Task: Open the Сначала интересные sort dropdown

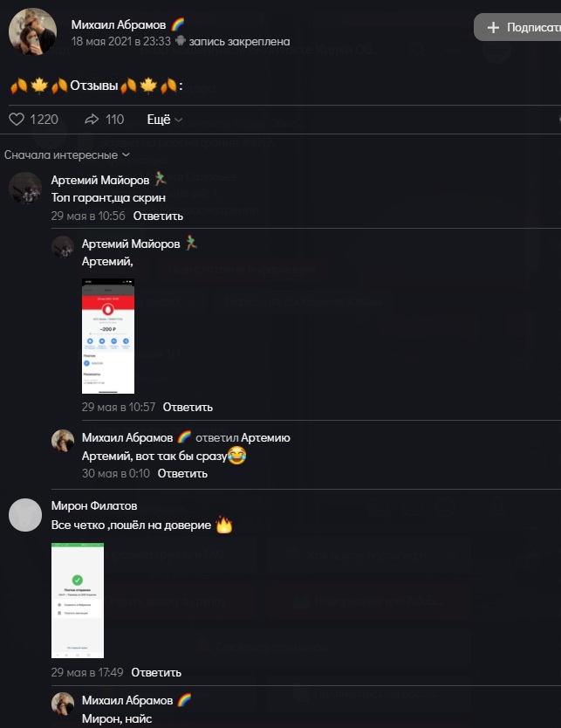Action: coord(67,155)
